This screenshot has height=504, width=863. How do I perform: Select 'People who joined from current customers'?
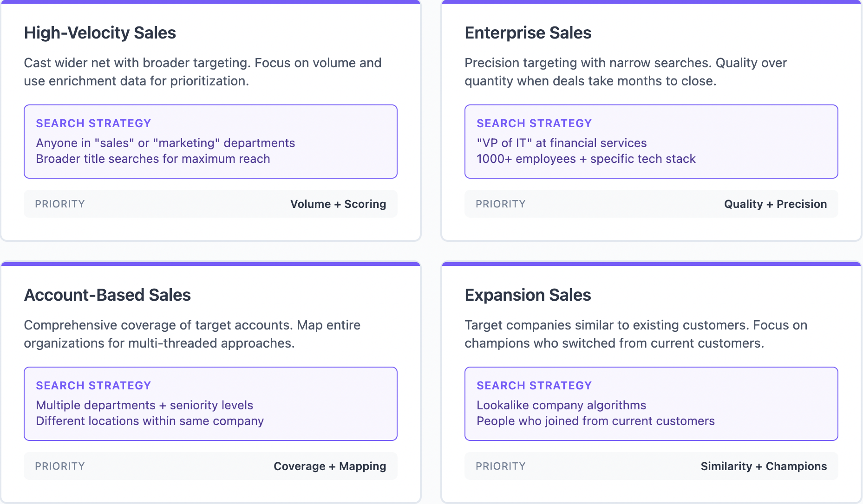coord(595,421)
